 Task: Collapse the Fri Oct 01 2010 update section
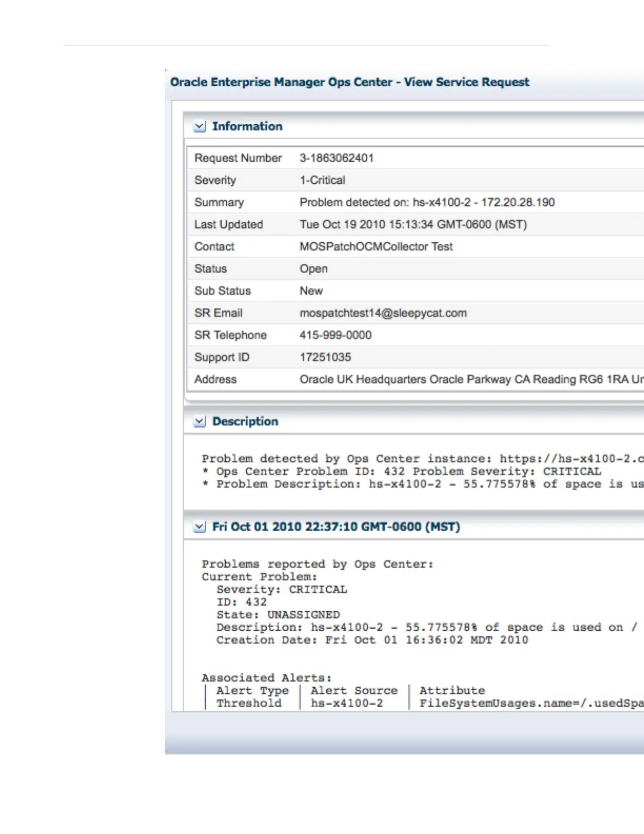pyautogui.click(x=199, y=527)
